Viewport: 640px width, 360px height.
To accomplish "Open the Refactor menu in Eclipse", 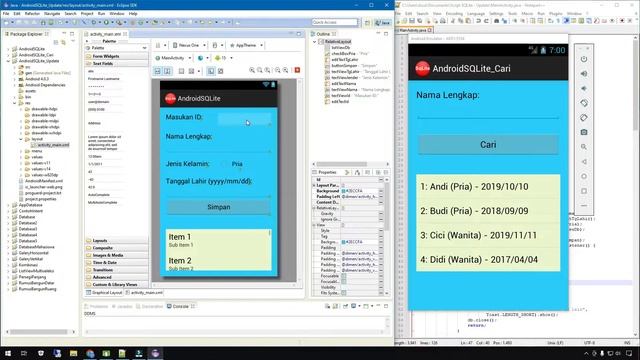I will pos(32,13).
